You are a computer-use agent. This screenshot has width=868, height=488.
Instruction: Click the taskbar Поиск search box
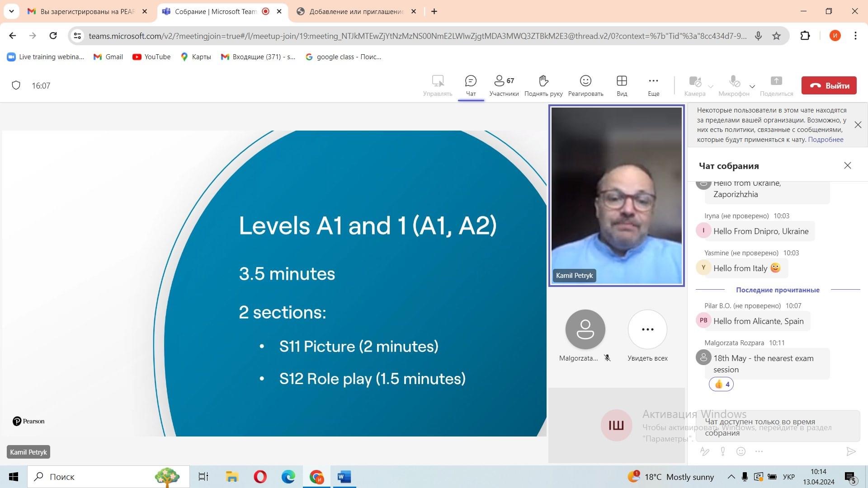coord(108,477)
